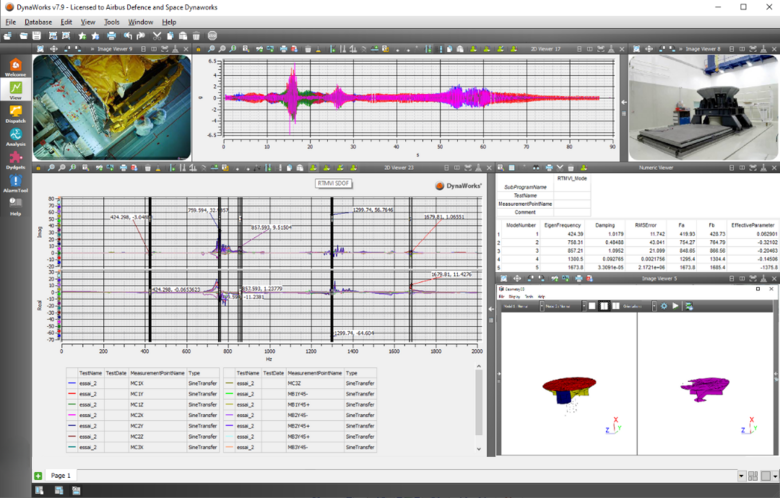
Task: Open the Display menu in the Geometry window
Action: (514, 297)
